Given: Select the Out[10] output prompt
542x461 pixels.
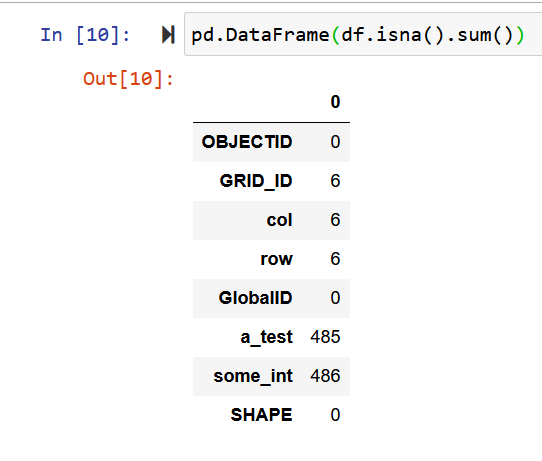Looking at the screenshot, I should click(x=128, y=79).
